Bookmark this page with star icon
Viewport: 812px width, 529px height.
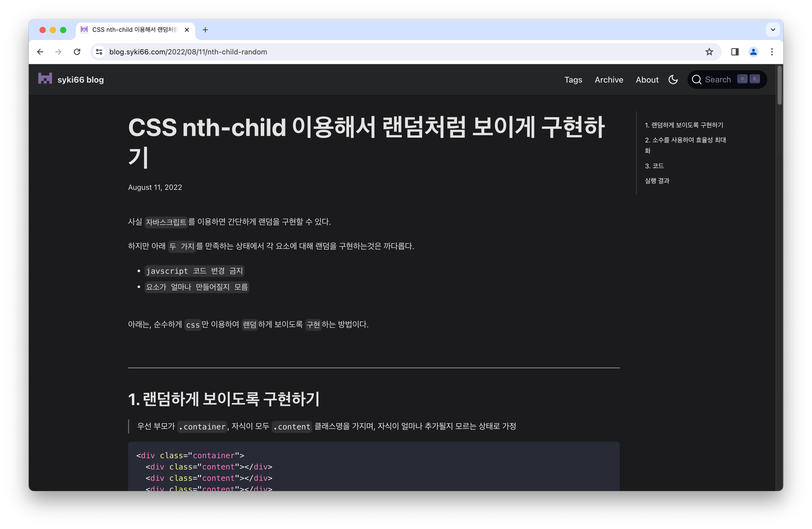pyautogui.click(x=709, y=52)
